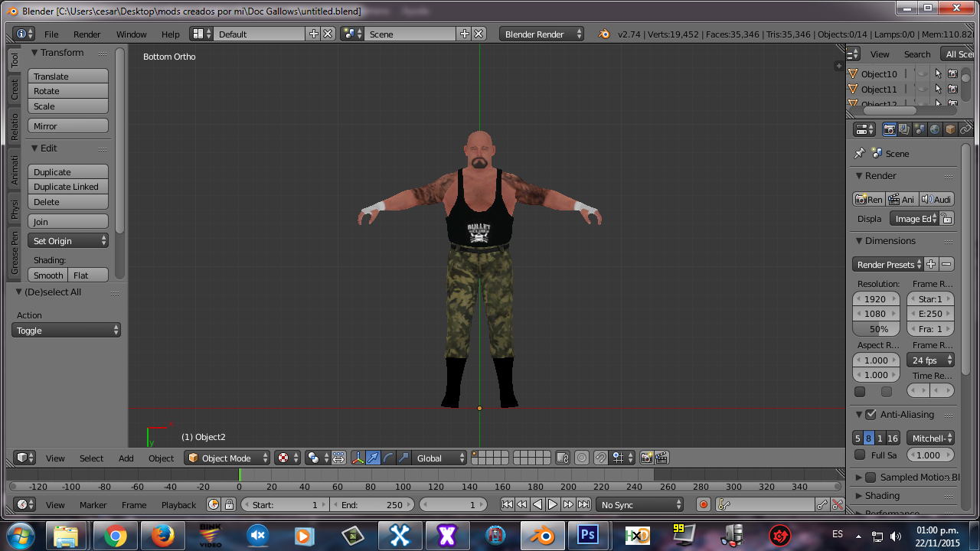Click OpenGL render animation clapper icon
Image resolution: width=980 pixels, height=551 pixels.
point(662,458)
